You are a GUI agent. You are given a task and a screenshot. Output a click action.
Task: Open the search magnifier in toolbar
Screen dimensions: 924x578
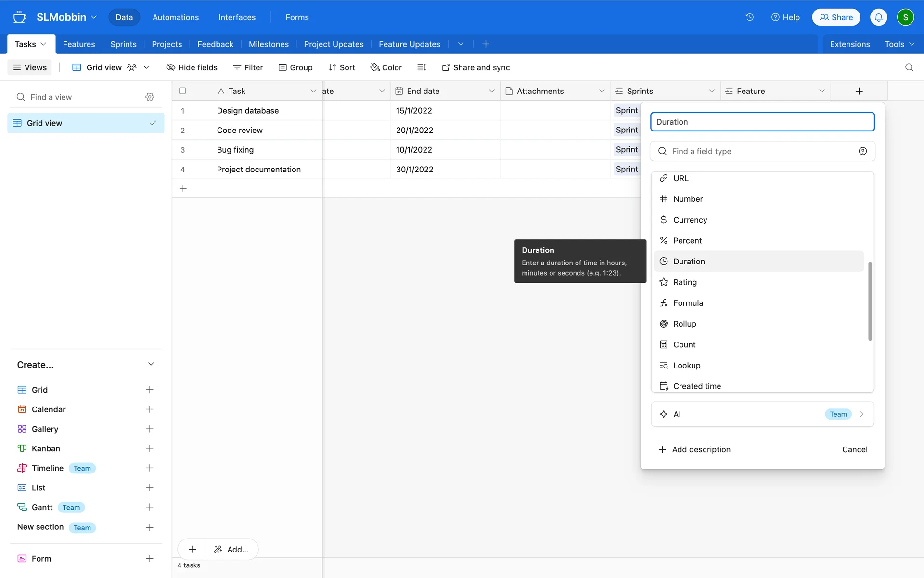coord(909,67)
